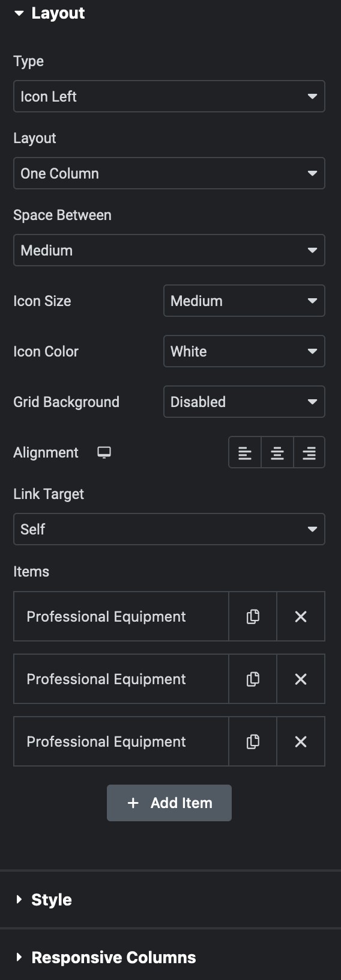Open the Icon Color dropdown showing White
The height and width of the screenshot is (980, 341).
pyautogui.click(x=244, y=351)
